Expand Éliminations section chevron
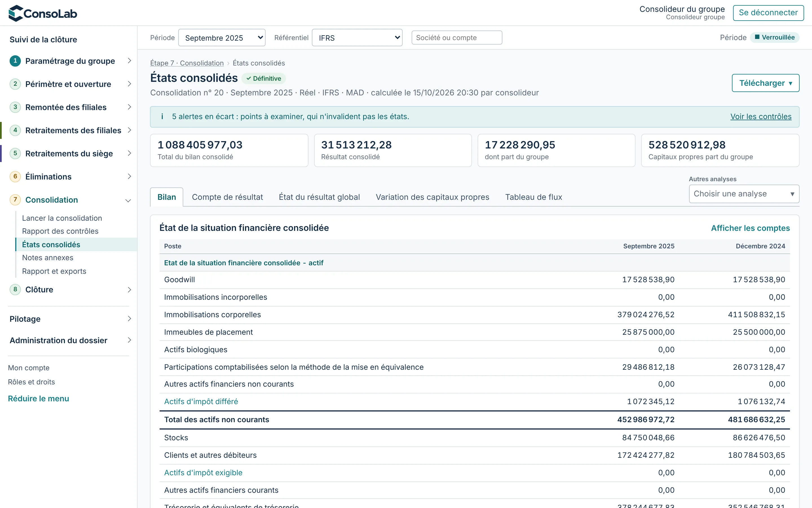The width and height of the screenshot is (812, 508). pyautogui.click(x=129, y=176)
